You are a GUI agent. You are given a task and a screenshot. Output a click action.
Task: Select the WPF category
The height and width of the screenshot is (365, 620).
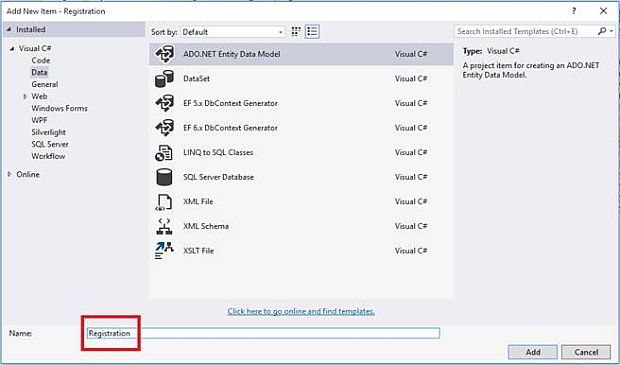(x=39, y=120)
